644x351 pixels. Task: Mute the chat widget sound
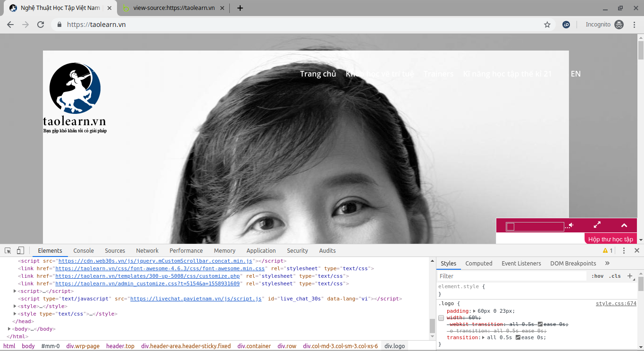pyautogui.click(x=571, y=225)
